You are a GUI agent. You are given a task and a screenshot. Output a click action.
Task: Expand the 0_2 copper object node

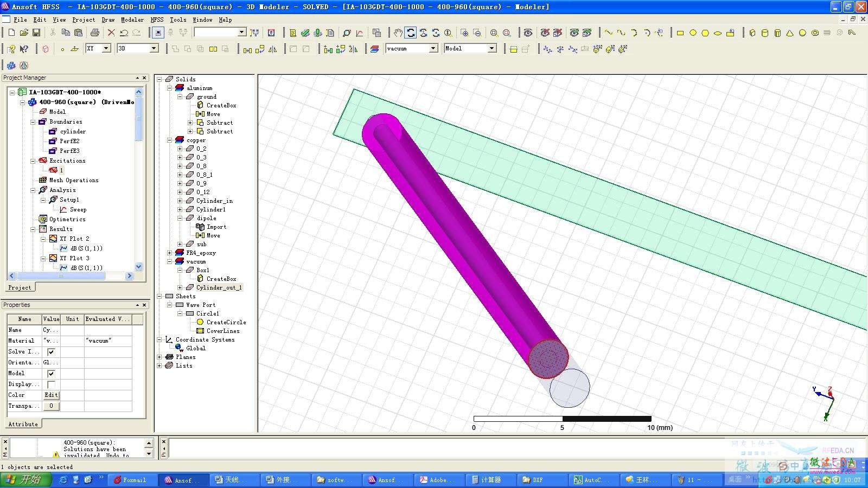pos(180,149)
